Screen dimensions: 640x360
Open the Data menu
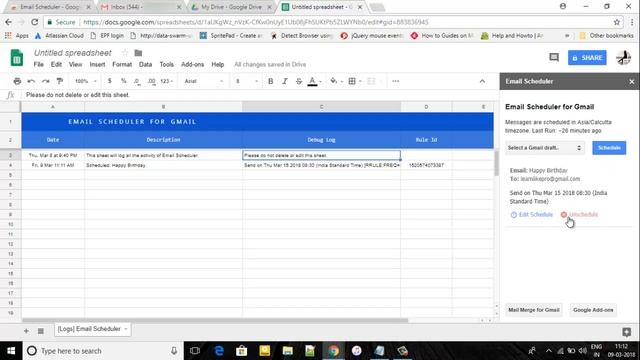click(145, 64)
